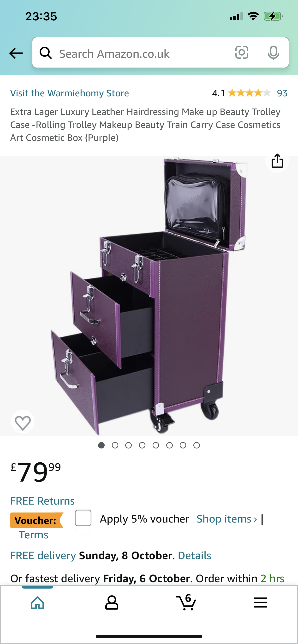Screen dimensions: 298x644
Task: Tick the Apply 5% voucher checkbox
Action: coord(83,518)
